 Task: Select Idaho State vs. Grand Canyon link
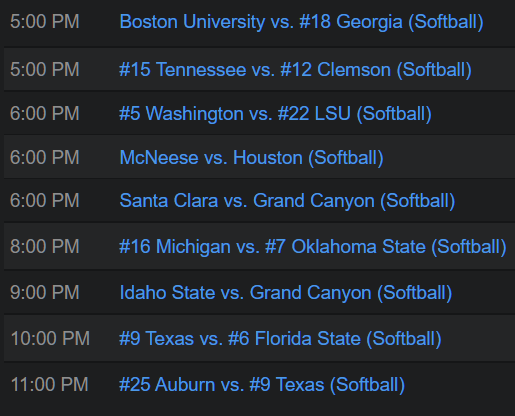(286, 293)
